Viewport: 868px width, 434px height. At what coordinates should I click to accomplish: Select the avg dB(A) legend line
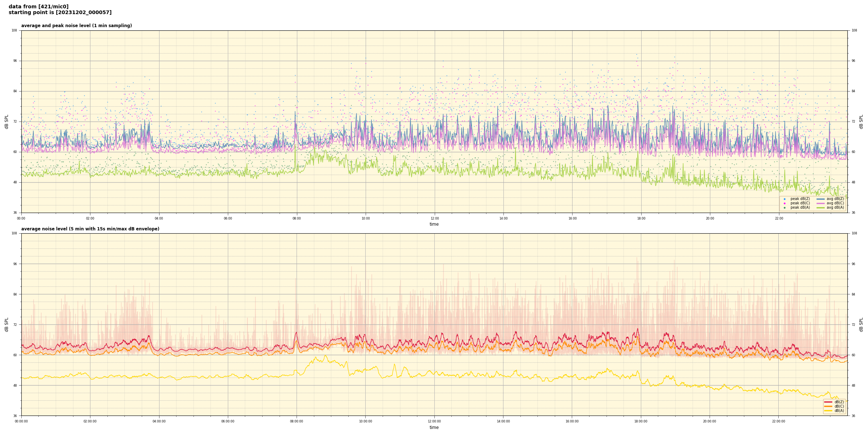820,208
